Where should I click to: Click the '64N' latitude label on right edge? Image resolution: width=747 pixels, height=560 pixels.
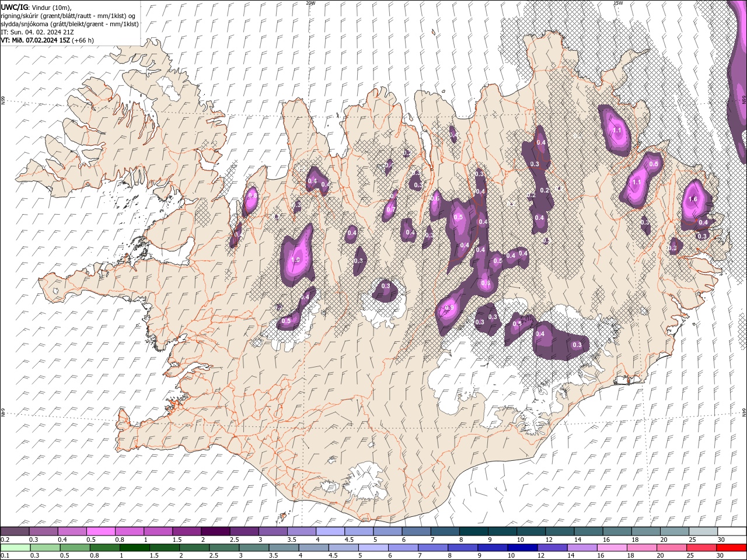tap(744, 412)
